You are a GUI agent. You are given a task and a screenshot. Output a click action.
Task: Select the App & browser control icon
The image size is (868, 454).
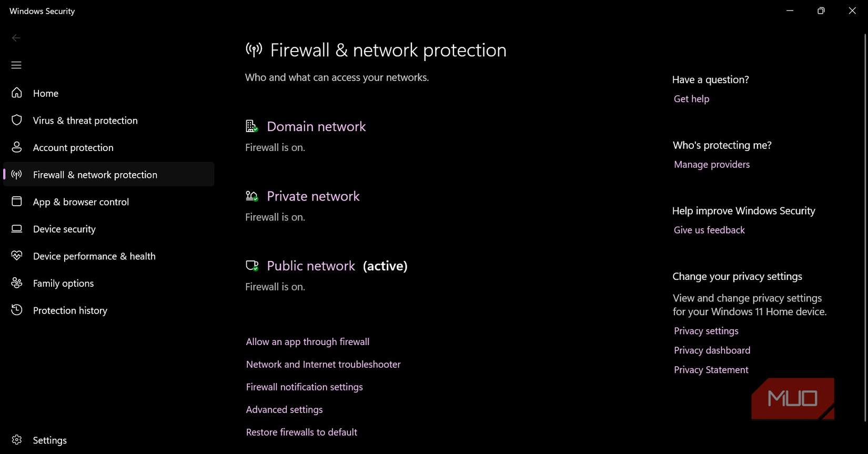(16, 201)
